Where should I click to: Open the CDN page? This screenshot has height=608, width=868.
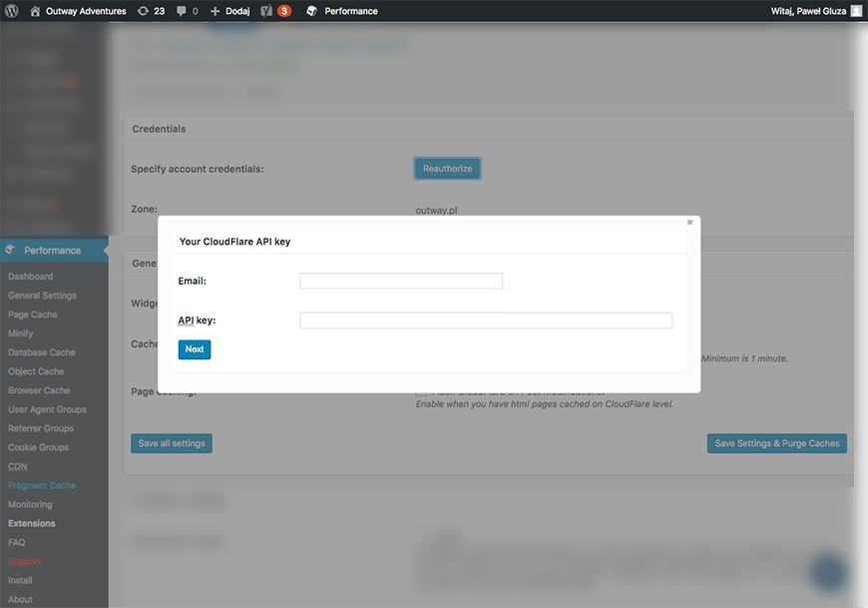coord(18,466)
